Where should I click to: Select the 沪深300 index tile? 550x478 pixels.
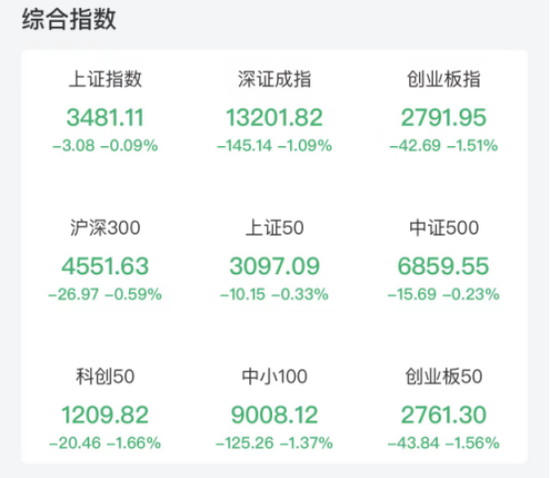(x=105, y=260)
